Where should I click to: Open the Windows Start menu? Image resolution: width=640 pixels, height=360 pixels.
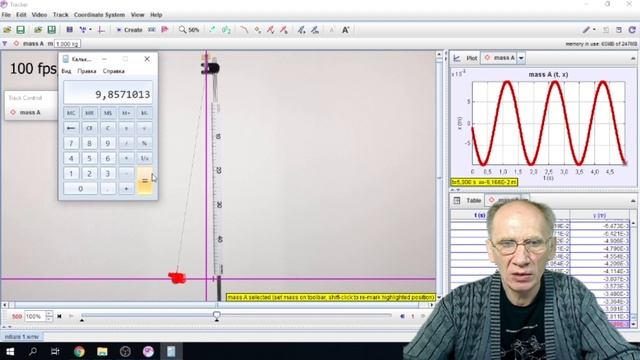tap(10, 351)
